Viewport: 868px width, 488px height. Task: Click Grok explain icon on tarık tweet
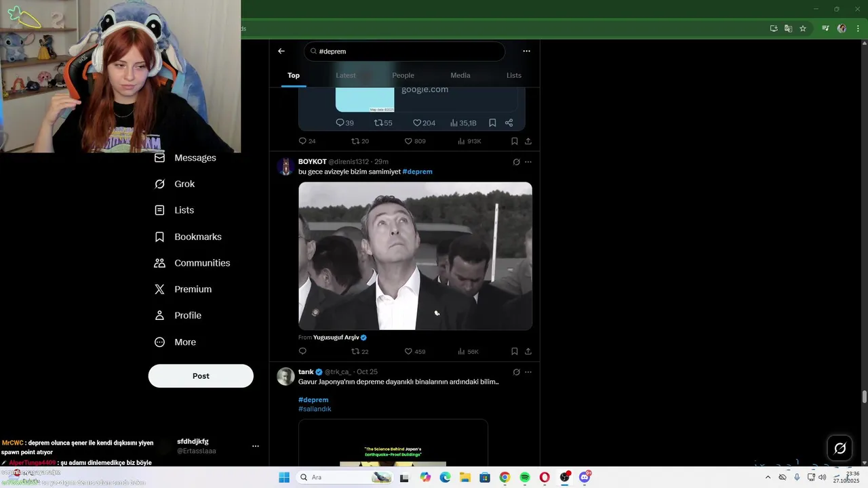pyautogui.click(x=516, y=372)
